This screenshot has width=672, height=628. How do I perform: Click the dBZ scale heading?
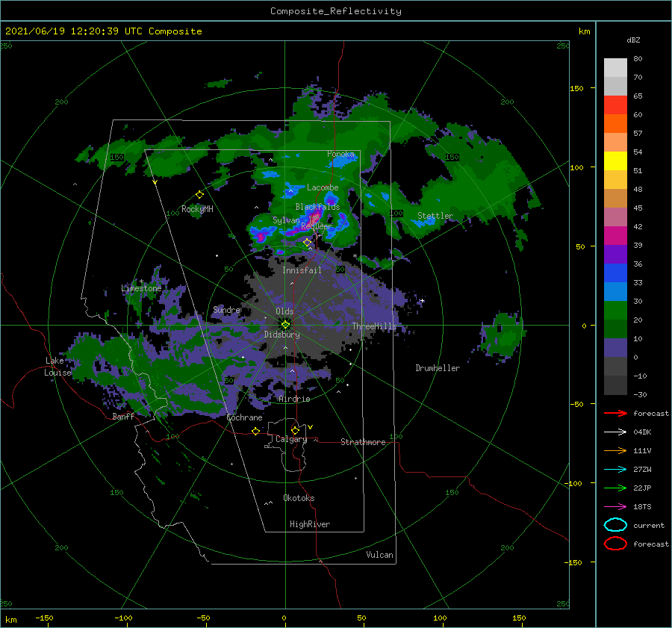[633, 40]
